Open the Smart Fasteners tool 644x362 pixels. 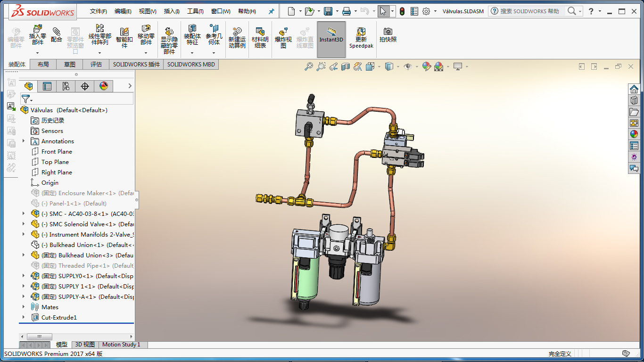click(124, 37)
